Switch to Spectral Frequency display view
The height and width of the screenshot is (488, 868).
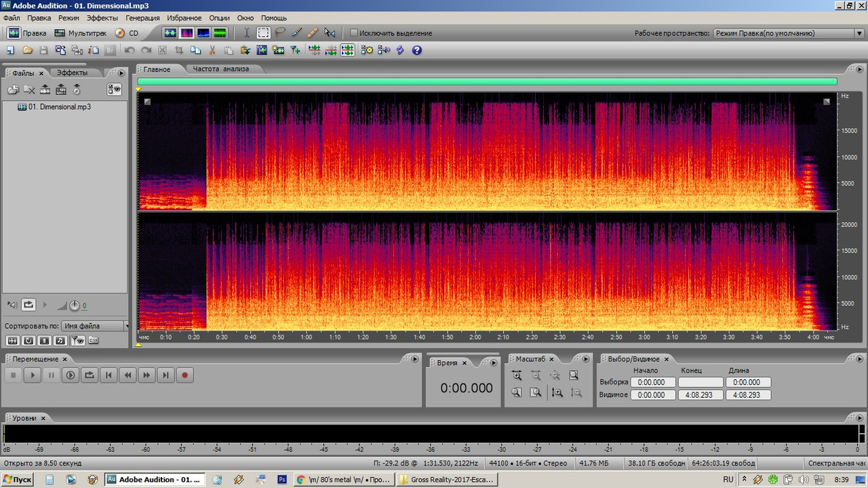coord(186,33)
